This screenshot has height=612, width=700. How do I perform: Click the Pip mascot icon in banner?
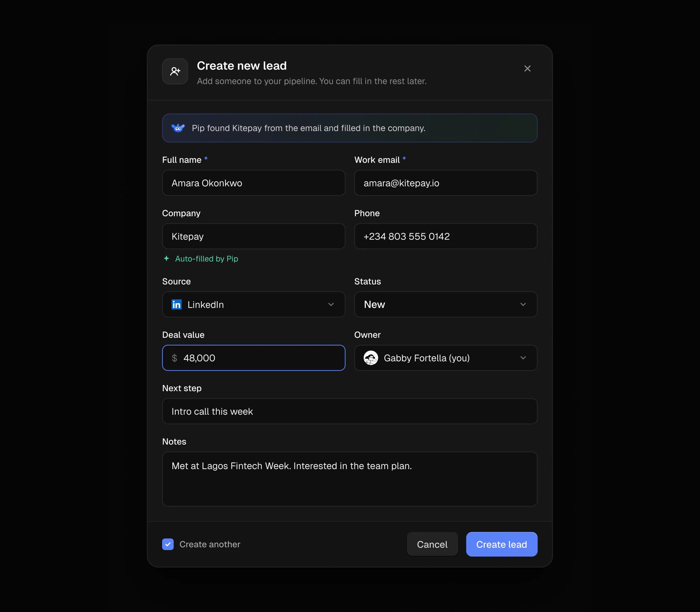point(178,128)
